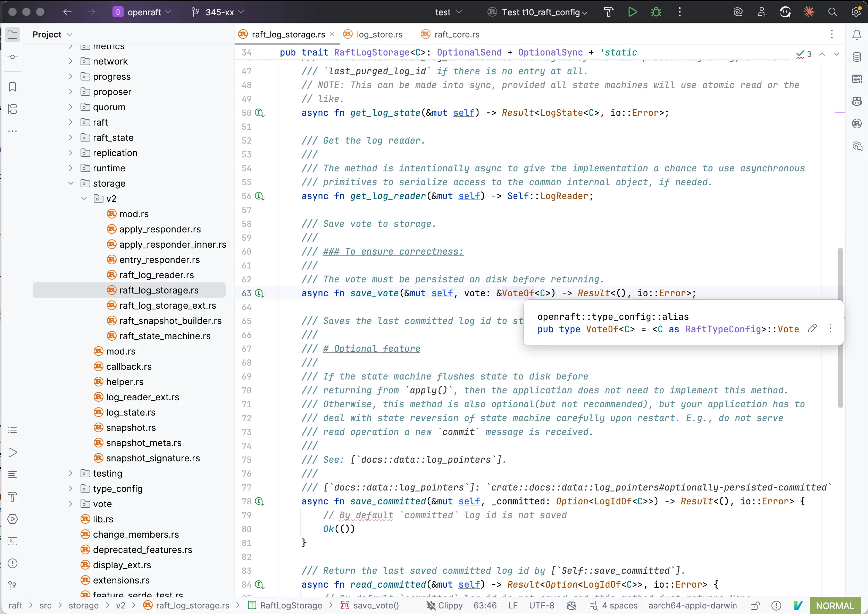Open the Terminal tool window
The image size is (868, 614).
coord(12,541)
